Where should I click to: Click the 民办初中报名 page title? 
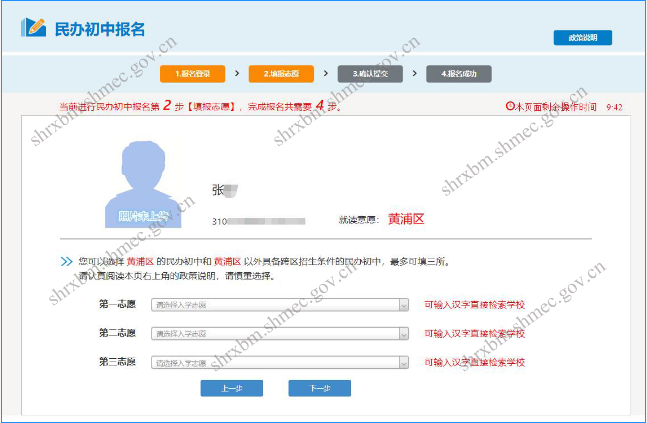(100, 29)
